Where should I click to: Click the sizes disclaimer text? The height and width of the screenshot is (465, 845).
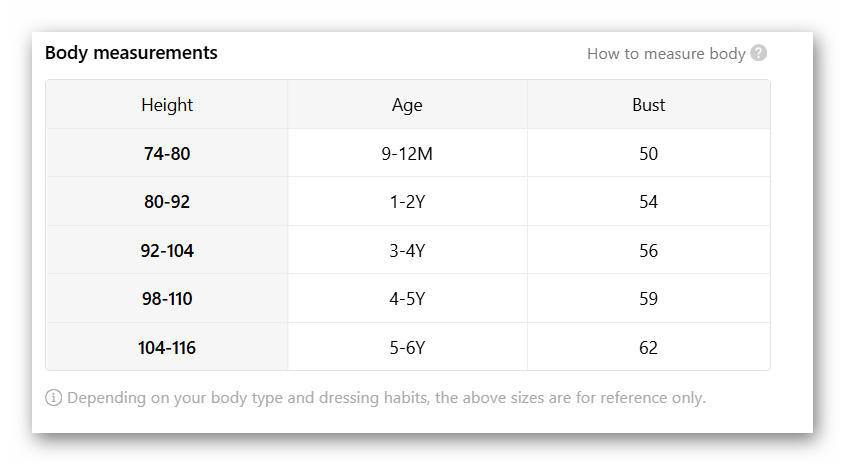386,398
